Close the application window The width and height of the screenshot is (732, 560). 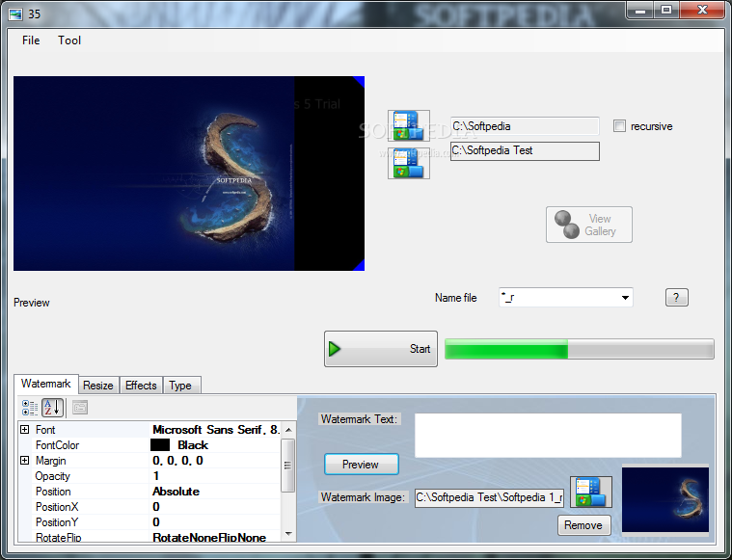(703, 11)
